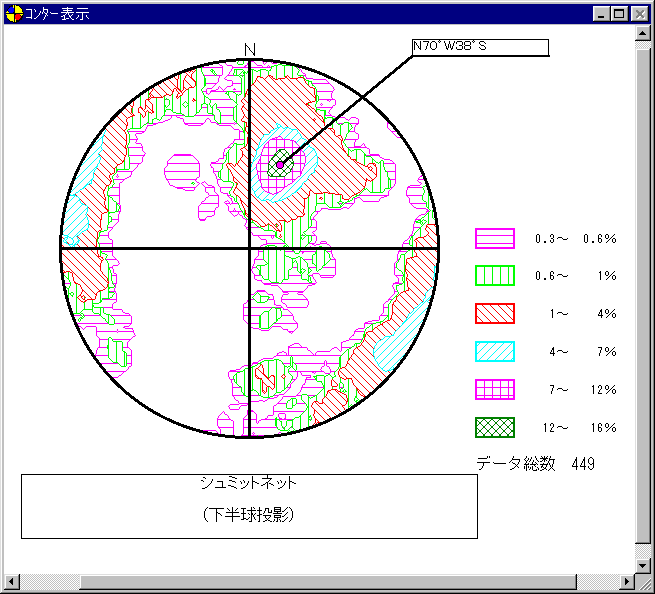Click the データ総数 449 text

click(535, 463)
